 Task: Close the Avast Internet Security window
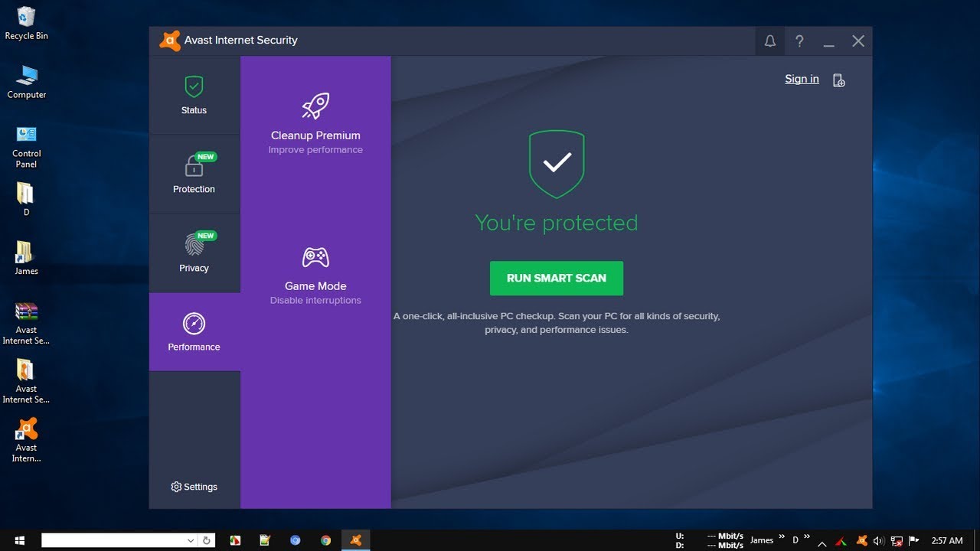[858, 41]
